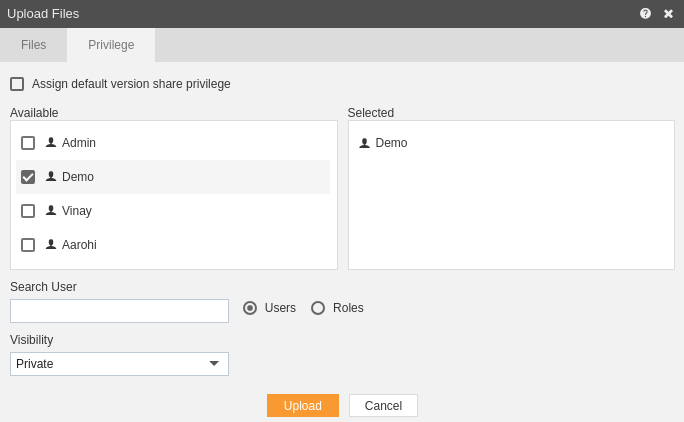This screenshot has width=684, height=422.
Task: Click the user icon beside Demo in Available
Action: [x=51, y=176]
